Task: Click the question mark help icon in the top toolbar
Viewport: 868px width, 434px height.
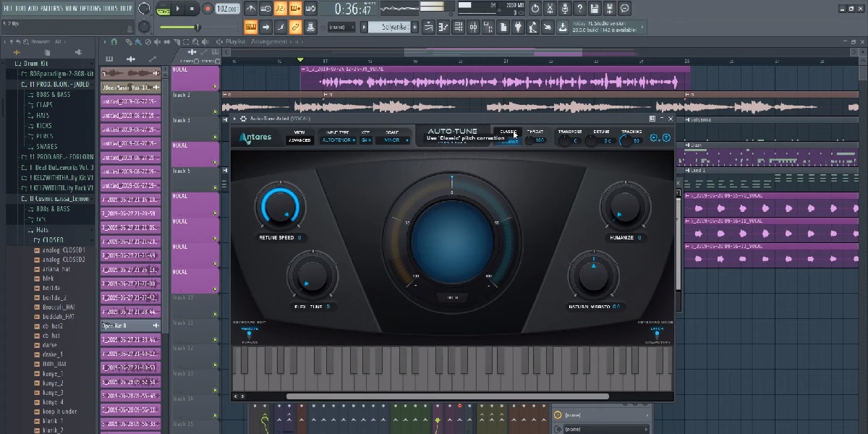Action: (580, 9)
